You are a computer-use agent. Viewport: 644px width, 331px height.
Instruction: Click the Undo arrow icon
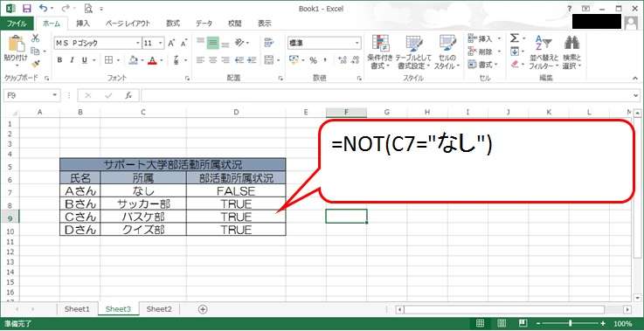[x=43, y=8]
